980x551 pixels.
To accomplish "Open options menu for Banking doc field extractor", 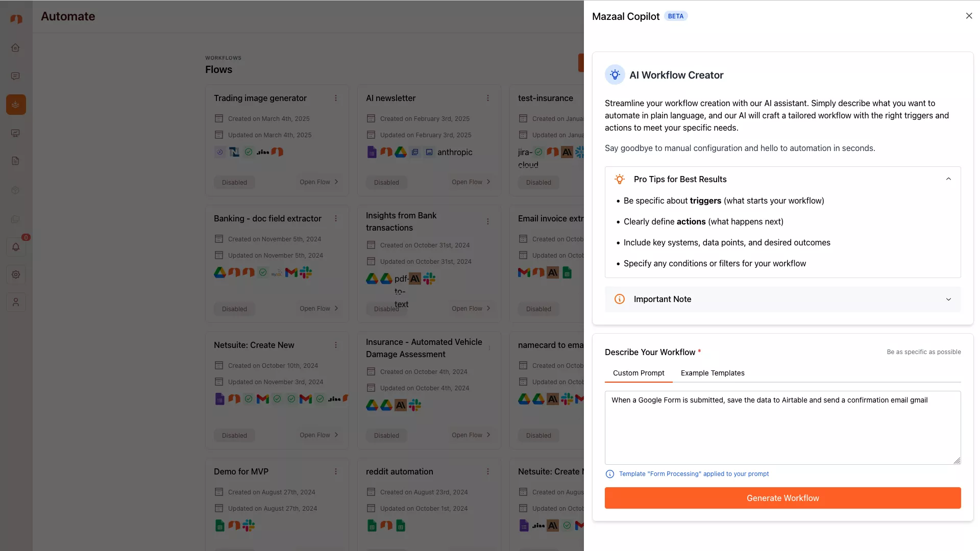I will point(336,218).
